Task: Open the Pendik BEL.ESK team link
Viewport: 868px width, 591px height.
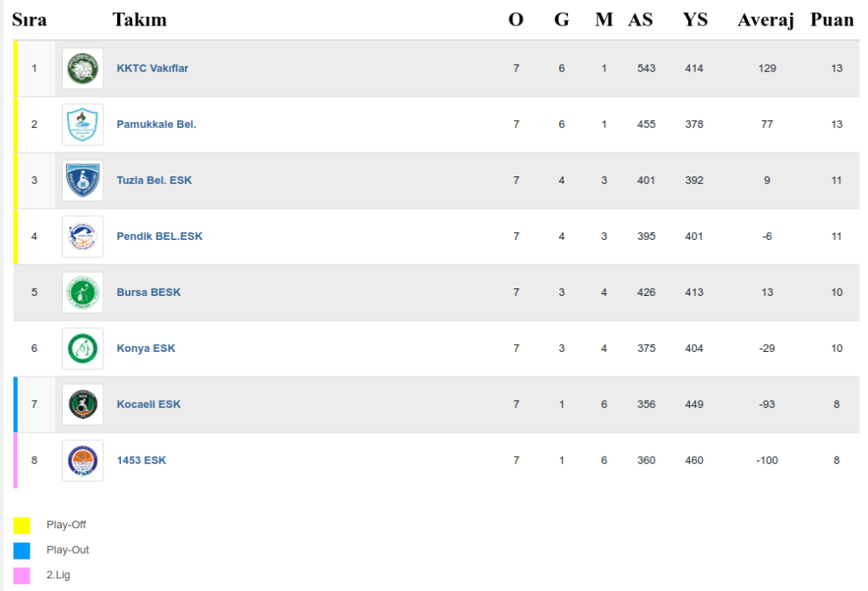Action: click(159, 237)
